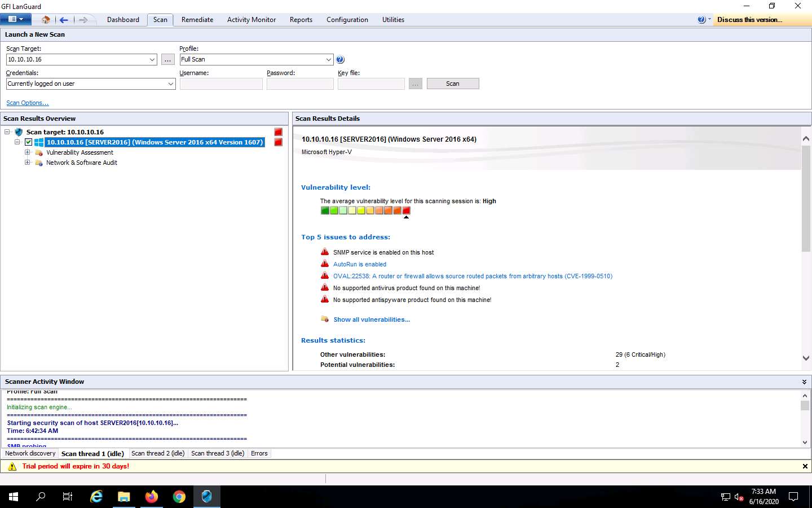Open the OVAL:22538 CVE-1999-0510 link
812x508 pixels.
473,276
